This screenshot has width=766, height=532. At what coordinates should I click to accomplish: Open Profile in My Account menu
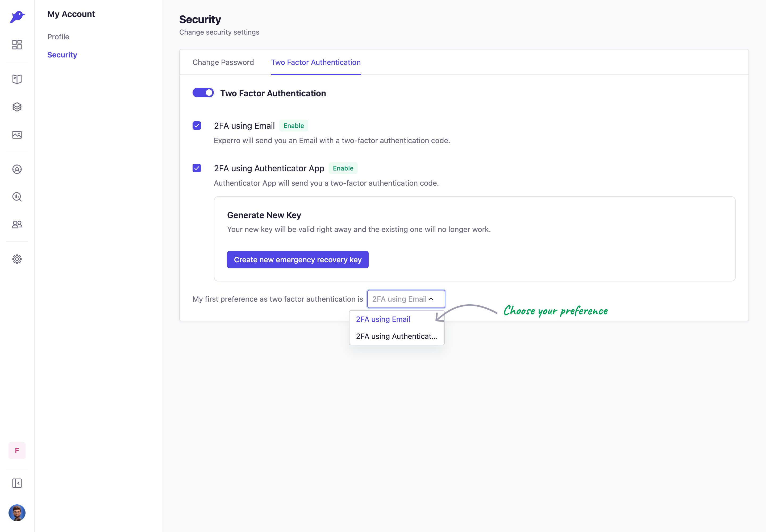coord(58,37)
